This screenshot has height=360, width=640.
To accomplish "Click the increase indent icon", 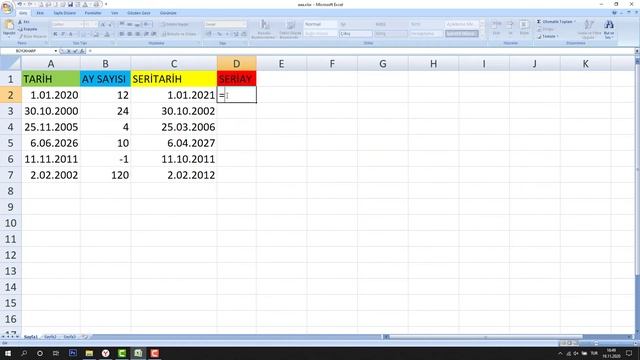I will tap(153, 34).
